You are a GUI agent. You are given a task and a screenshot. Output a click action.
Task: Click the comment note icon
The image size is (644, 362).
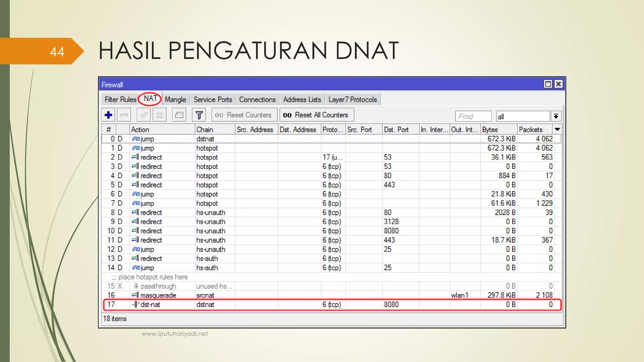tap(179, 115)
